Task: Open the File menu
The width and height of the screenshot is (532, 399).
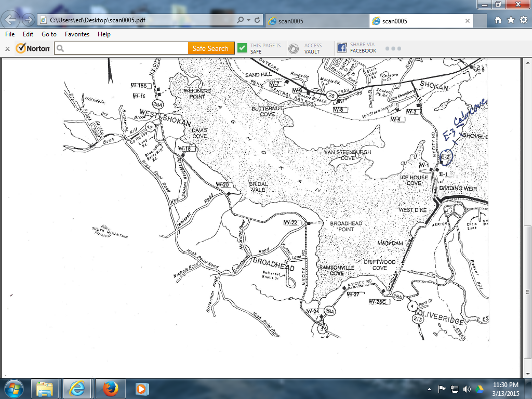Action: (9, 34)
